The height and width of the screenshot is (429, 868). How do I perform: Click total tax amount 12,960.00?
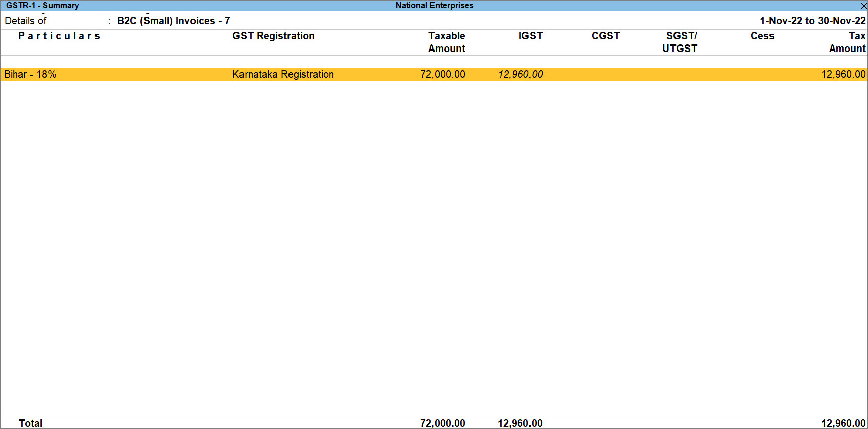click(843, 423)
